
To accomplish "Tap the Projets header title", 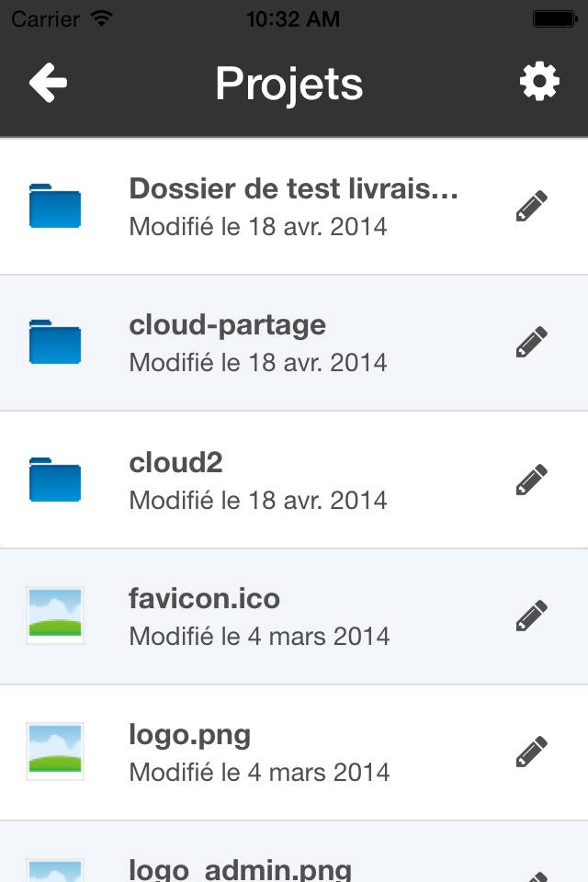I will coord(289,84).
